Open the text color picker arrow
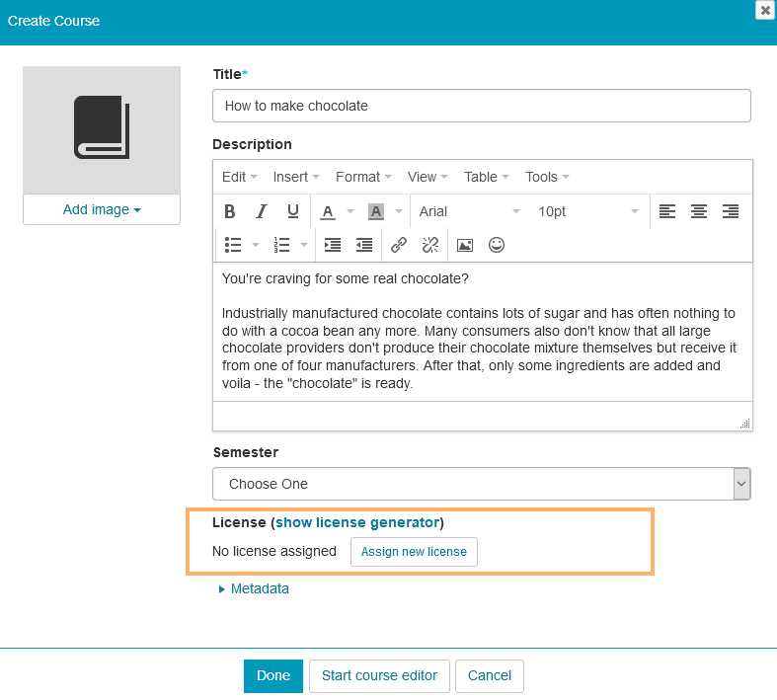Viewport: 777px width, 700px height. click(351, 211)
